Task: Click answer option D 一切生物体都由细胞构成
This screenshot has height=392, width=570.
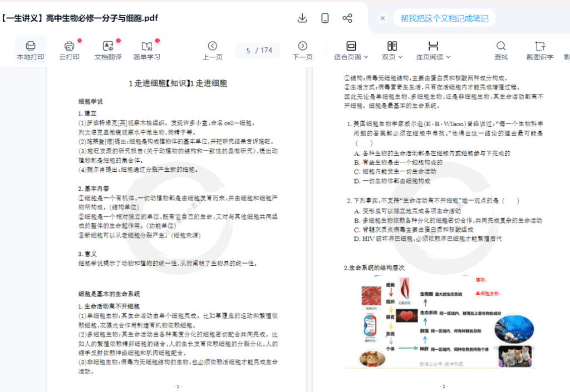Action: 392,181
